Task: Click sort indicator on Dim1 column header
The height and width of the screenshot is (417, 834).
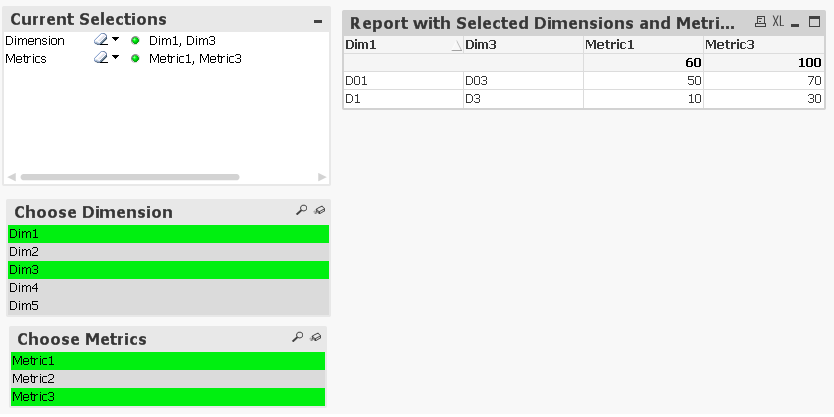Action: click(457, 45)
